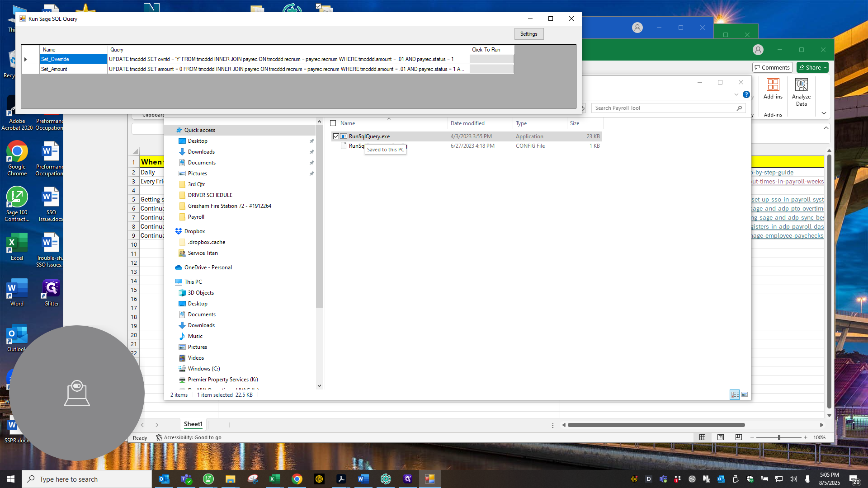Open Windows (C:) drive

tap(204, 369)
